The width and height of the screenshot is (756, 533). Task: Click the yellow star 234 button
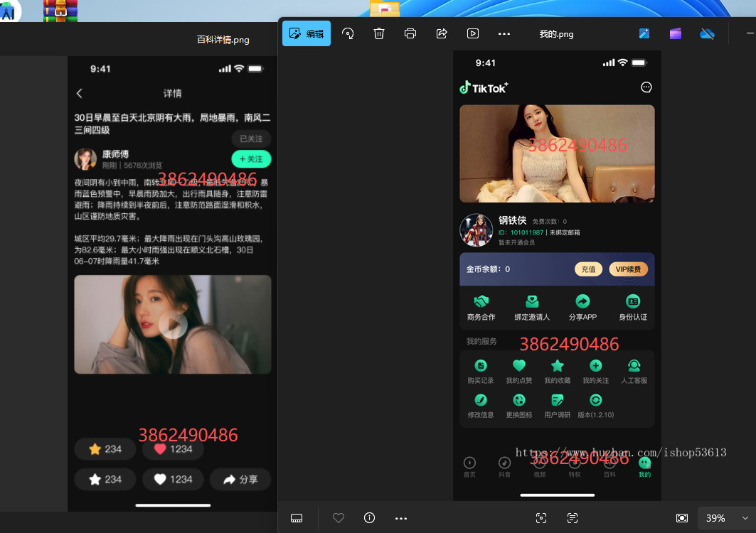(x=105, y=449)
